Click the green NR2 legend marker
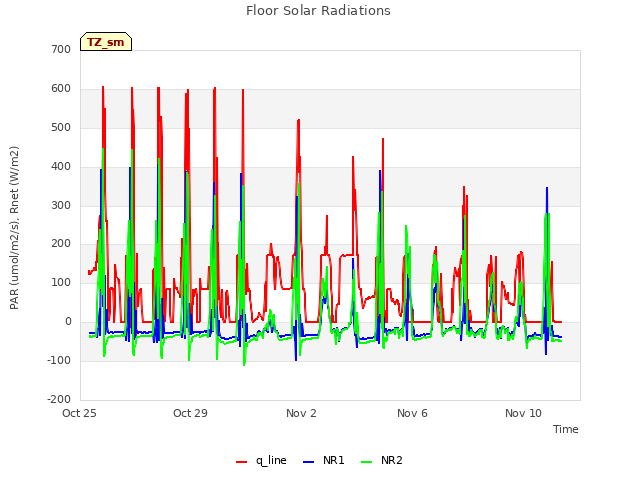 point(367,462)
